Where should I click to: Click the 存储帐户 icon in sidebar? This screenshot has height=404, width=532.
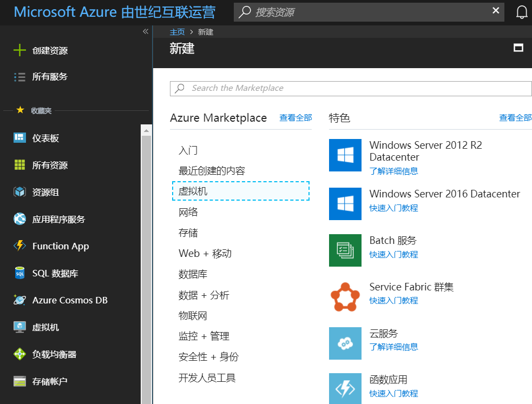[19, 381]
